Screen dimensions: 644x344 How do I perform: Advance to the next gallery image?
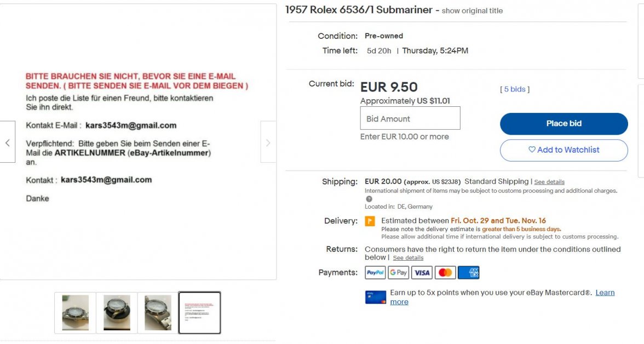pyautogui.click(x=268, y=142)
